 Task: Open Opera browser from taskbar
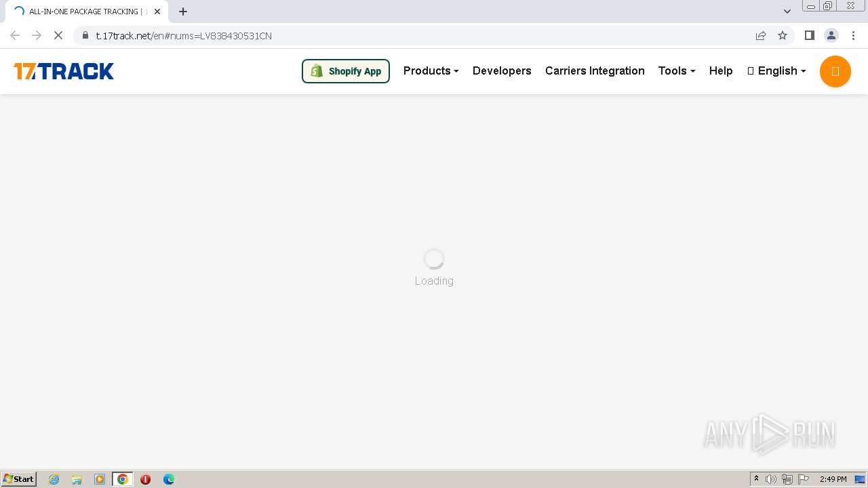pos(145,479)
